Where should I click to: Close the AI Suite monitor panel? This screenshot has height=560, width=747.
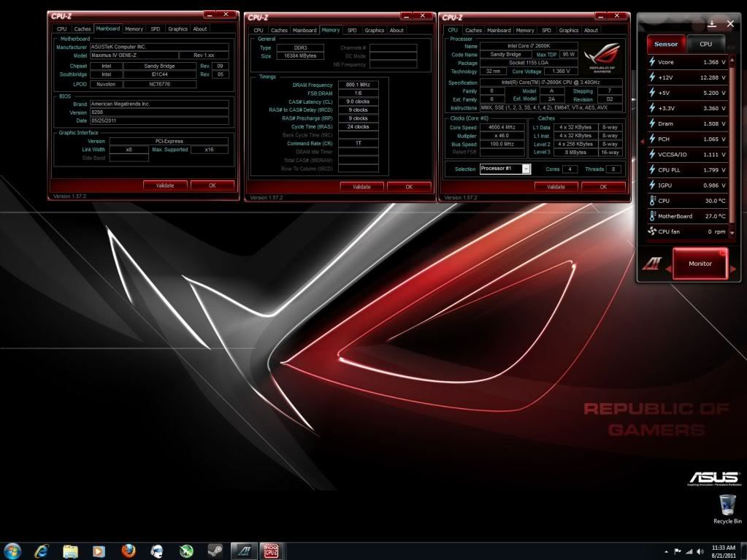pos(730,23)
